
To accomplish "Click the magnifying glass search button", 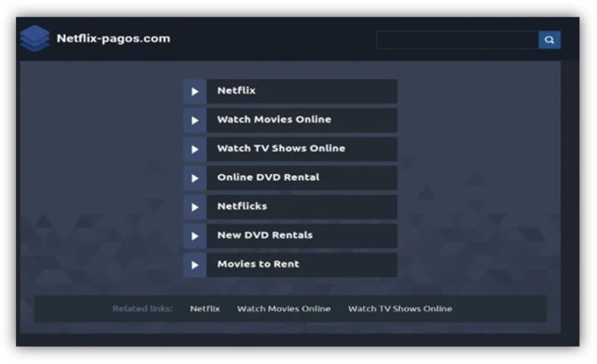I will pyautogui.click(x=549, y=40).
